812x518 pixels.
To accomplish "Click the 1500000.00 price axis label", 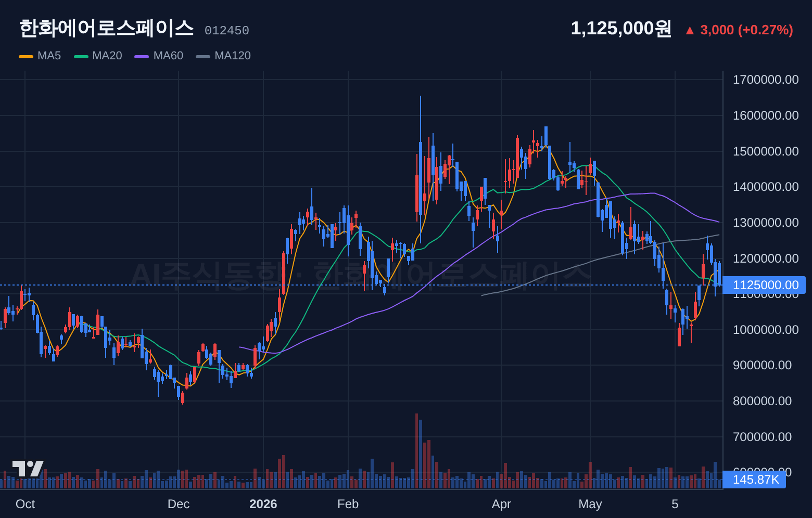I will click(x=766, y=151).
